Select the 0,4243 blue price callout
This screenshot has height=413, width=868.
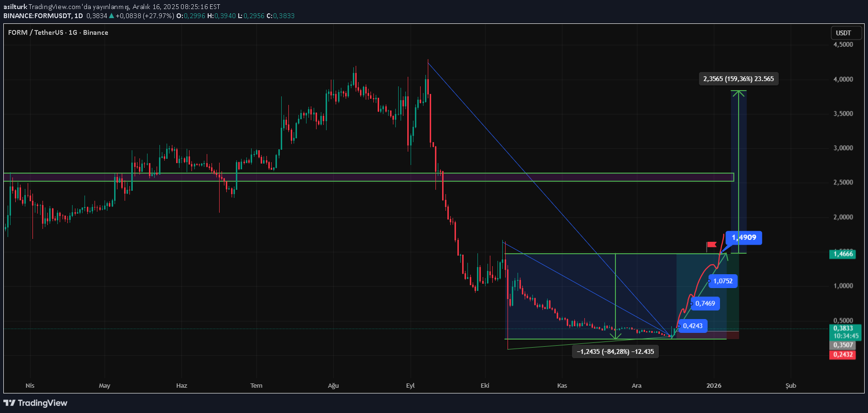(692, 326)
